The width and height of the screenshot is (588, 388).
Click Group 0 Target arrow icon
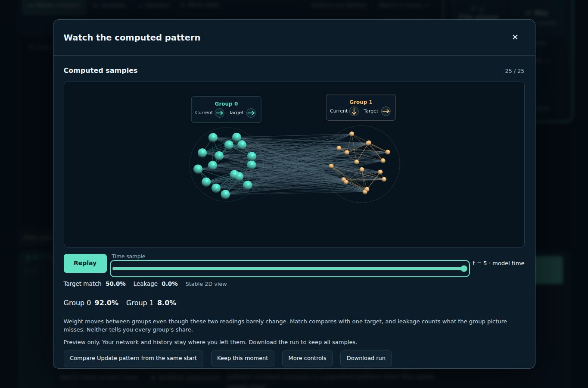tap(251, 113)
